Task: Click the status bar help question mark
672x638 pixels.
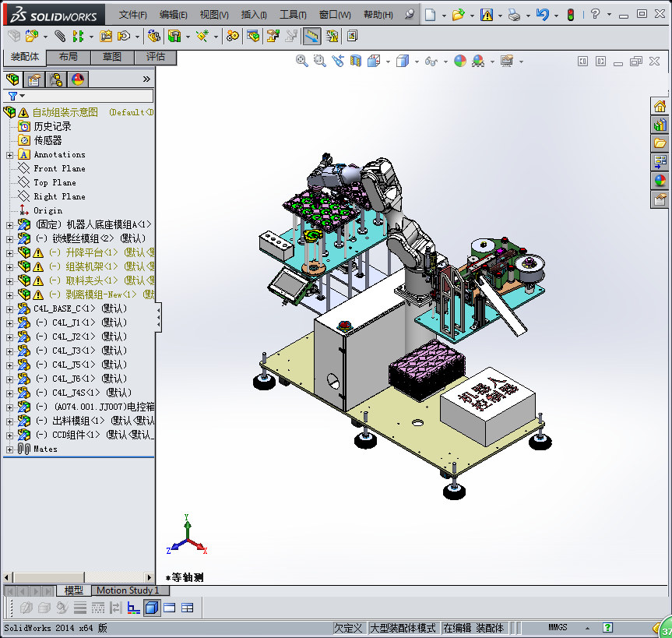Action: (x=607, y=627)
